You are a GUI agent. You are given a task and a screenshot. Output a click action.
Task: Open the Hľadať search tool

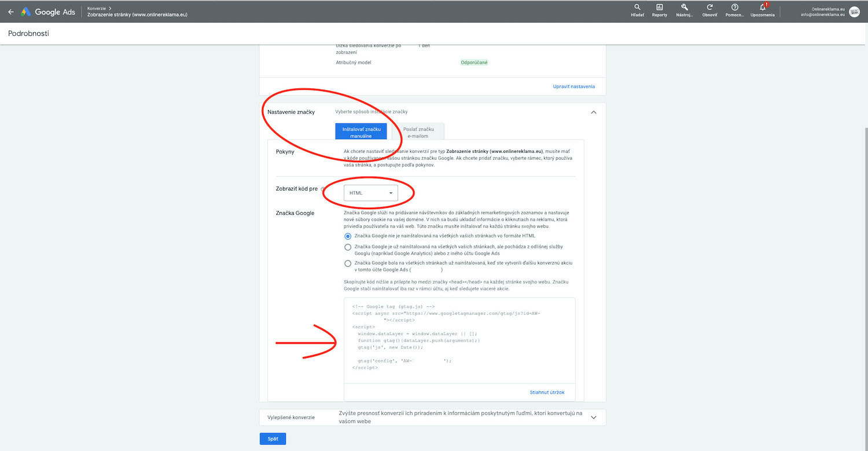pos(637,10)
